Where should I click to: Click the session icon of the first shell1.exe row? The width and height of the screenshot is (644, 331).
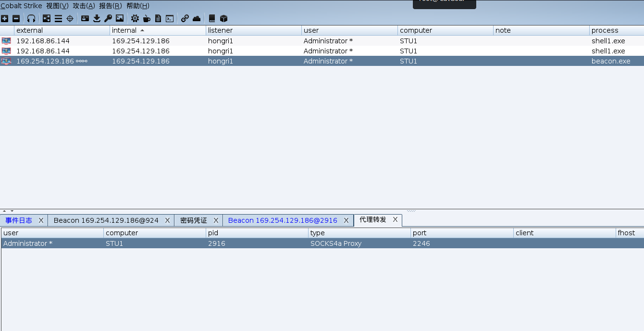pos(6,41)
